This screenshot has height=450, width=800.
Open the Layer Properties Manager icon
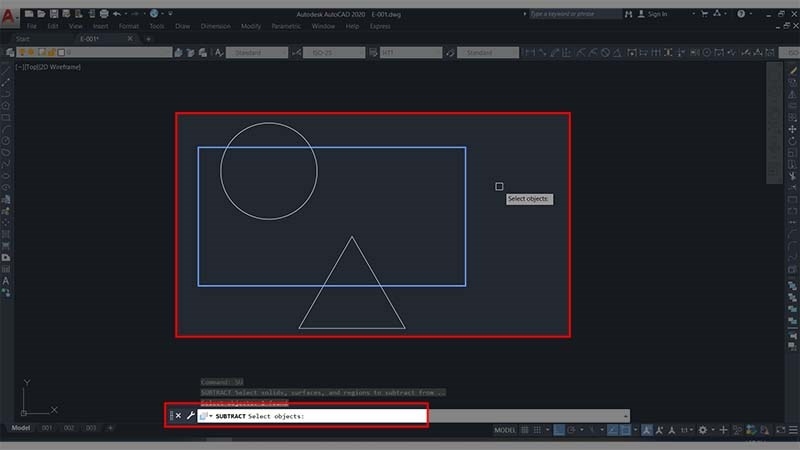(x=10, y=53)
